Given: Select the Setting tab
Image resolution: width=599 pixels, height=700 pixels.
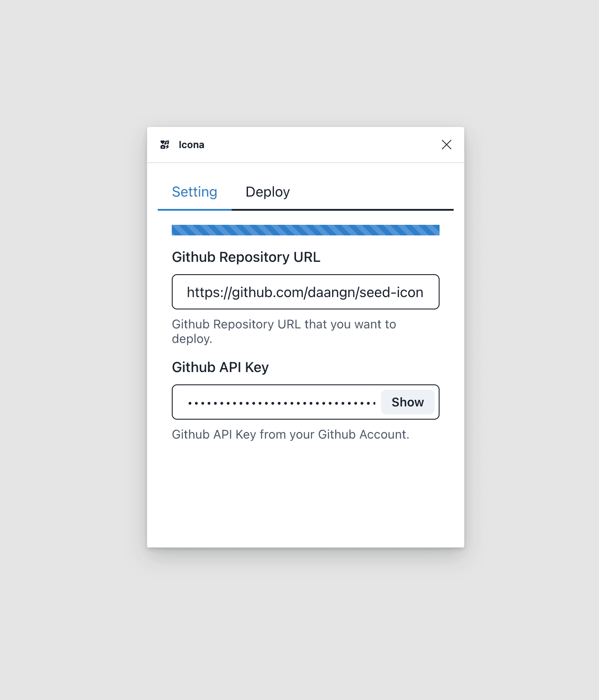Looking at the screenshot, I should tap(194, 192).
